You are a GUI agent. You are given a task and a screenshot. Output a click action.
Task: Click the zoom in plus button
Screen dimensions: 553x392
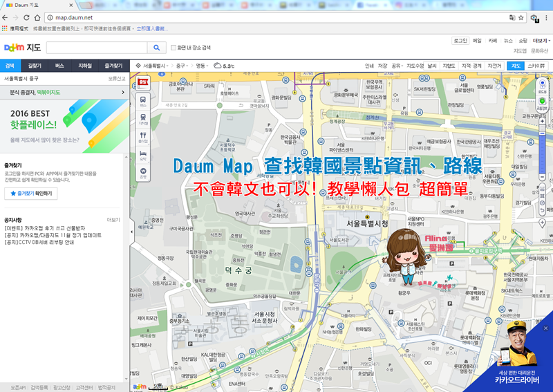542,122
